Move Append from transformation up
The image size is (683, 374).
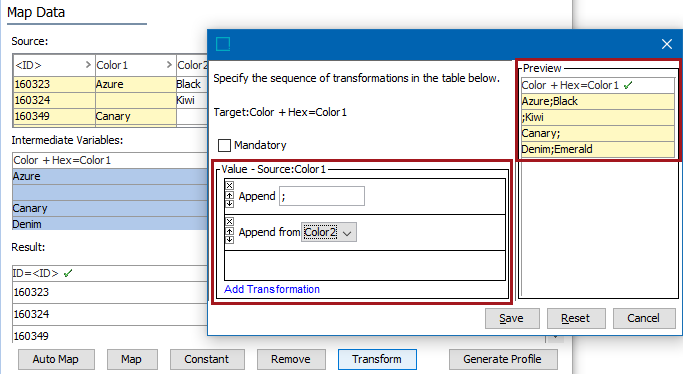[x=230, y=232]
